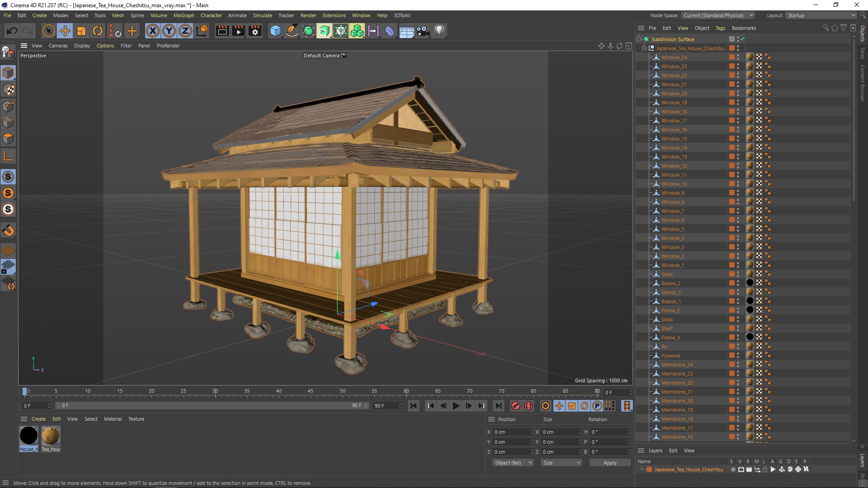Viewport: 868px width, 488px height.
Task: Select the Scale tool
Action: pos(81,31)
